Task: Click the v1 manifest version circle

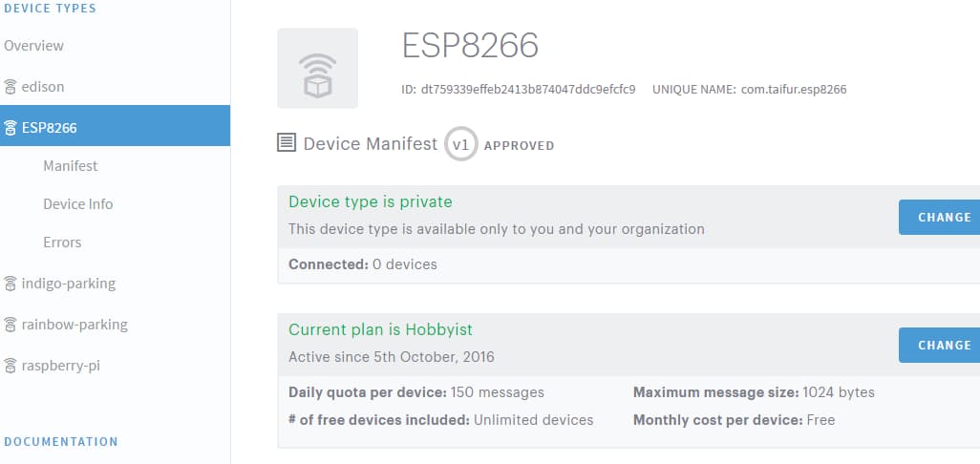Action: click(460, 144)
